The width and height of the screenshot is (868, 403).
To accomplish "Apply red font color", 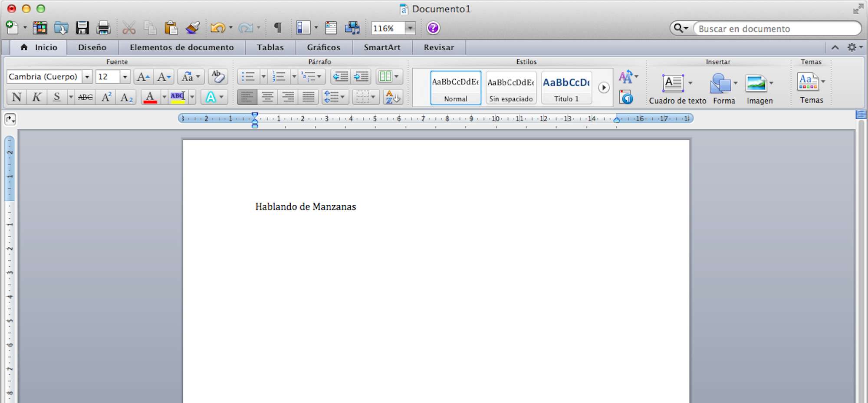I will (150, 97).
